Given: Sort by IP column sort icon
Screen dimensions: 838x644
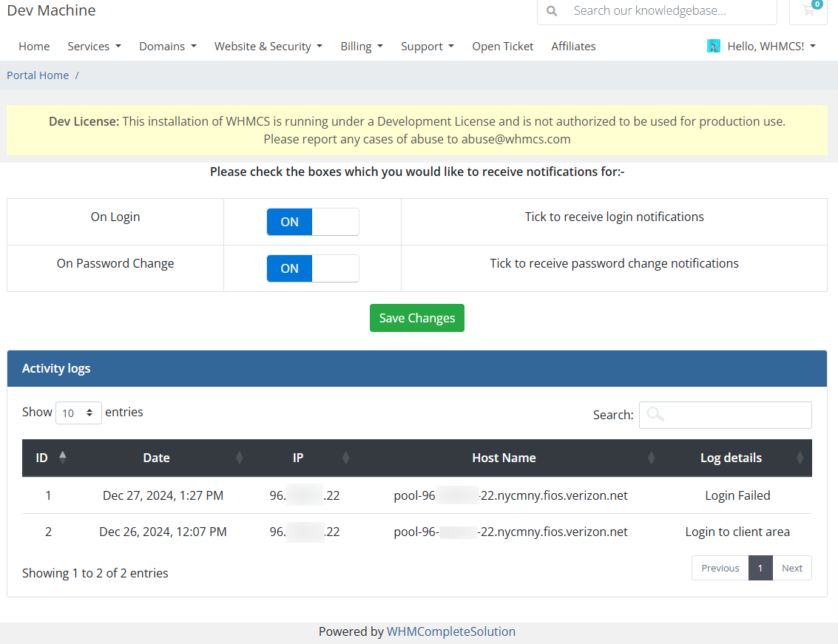Looking at the screenshot, I should click(x=346, y=458).
